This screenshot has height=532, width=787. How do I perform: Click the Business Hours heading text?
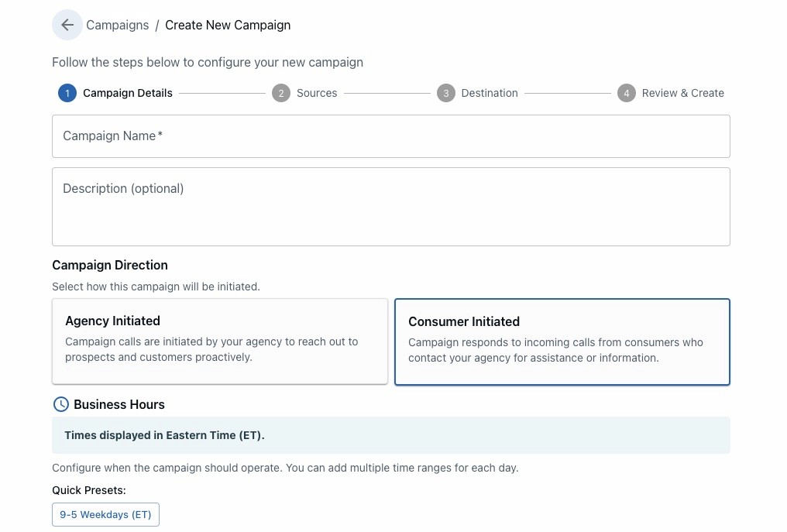(x=119, y=404)
